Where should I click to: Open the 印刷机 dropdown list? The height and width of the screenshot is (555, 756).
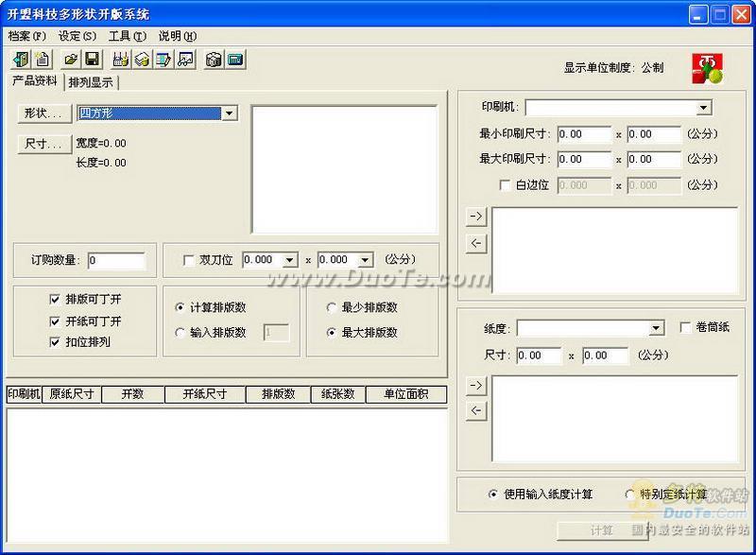point(704,108)
